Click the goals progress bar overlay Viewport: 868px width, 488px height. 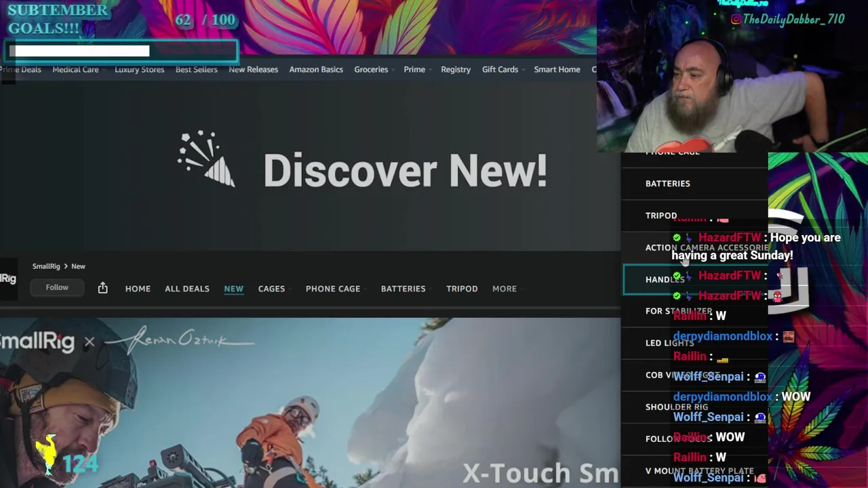click(123, 51)
